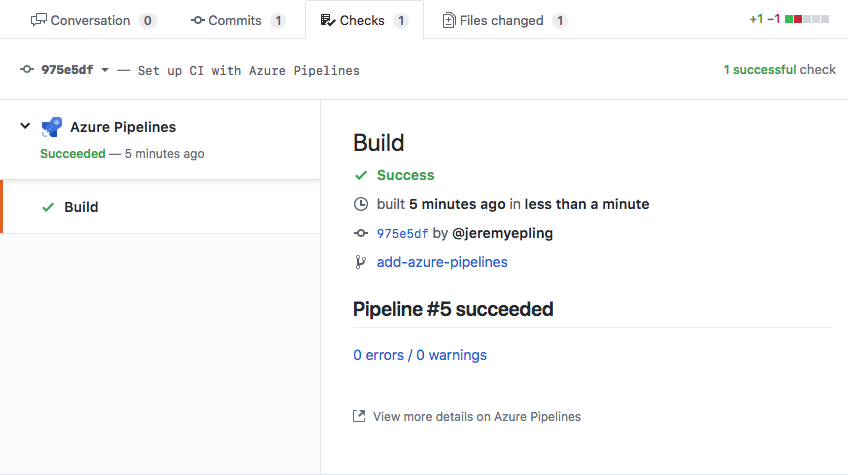Open View more details on Azure Pipelines

click(x=477, y=417)
